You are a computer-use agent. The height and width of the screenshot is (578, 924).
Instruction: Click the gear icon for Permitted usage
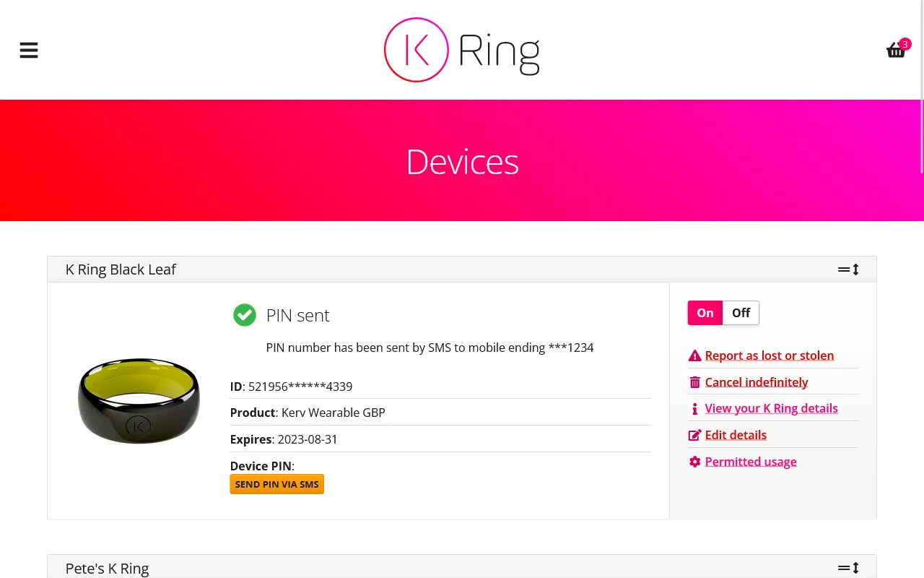point(694,462)
